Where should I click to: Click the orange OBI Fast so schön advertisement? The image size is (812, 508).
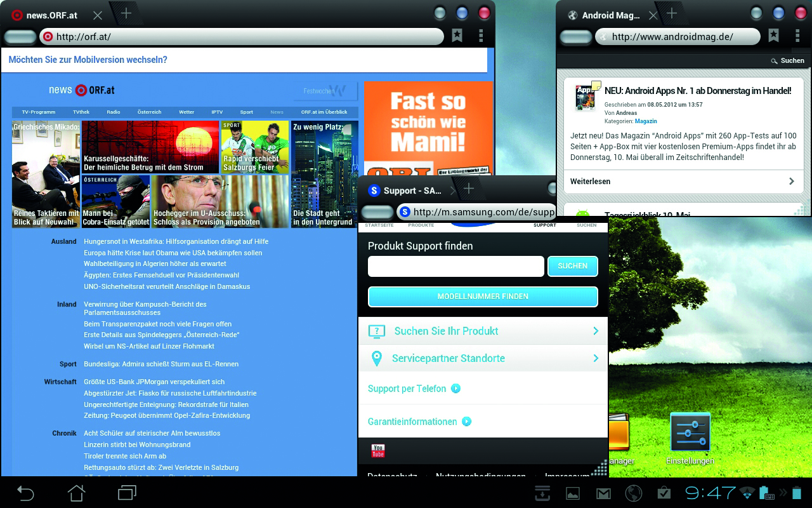tap(428, 128)
